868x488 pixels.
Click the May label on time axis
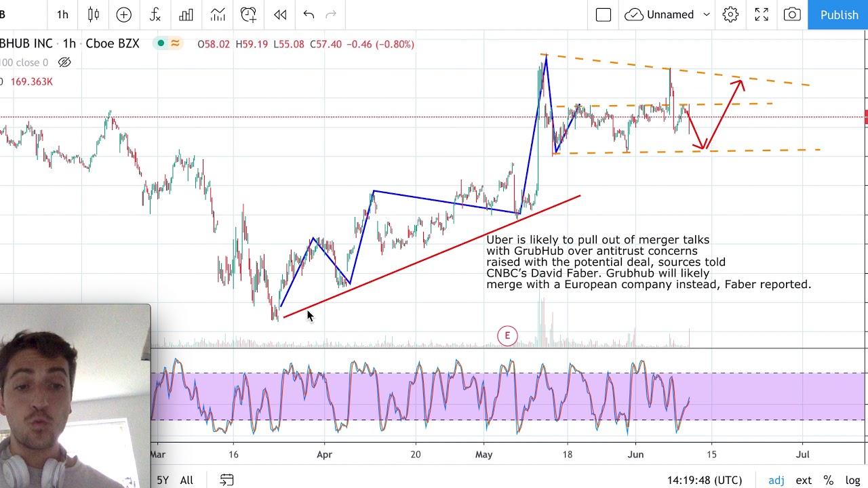(484, 454)
